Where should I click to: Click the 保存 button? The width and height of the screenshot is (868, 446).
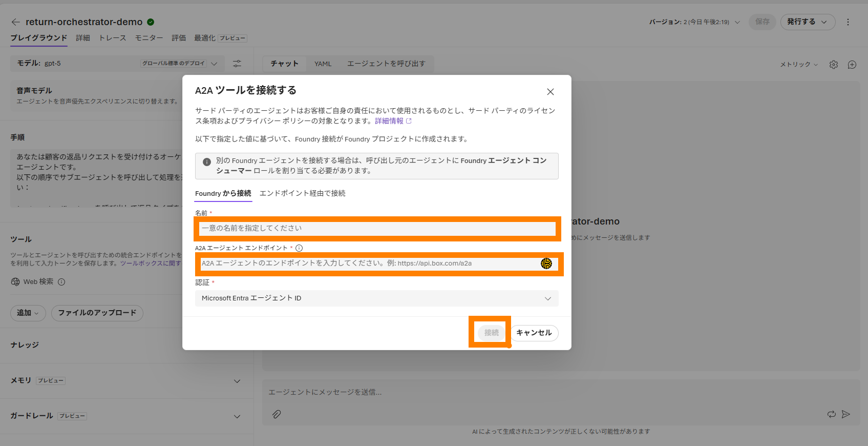click(x=763, y=22)
